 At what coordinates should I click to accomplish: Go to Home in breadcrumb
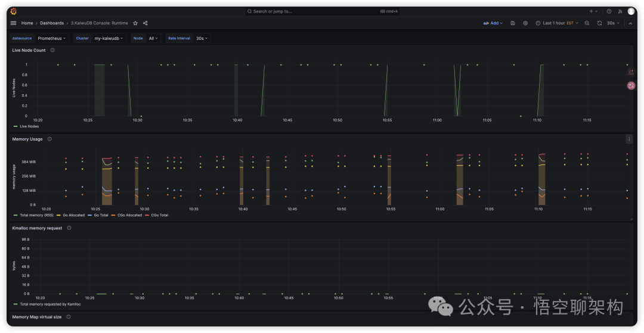point(27,23)
